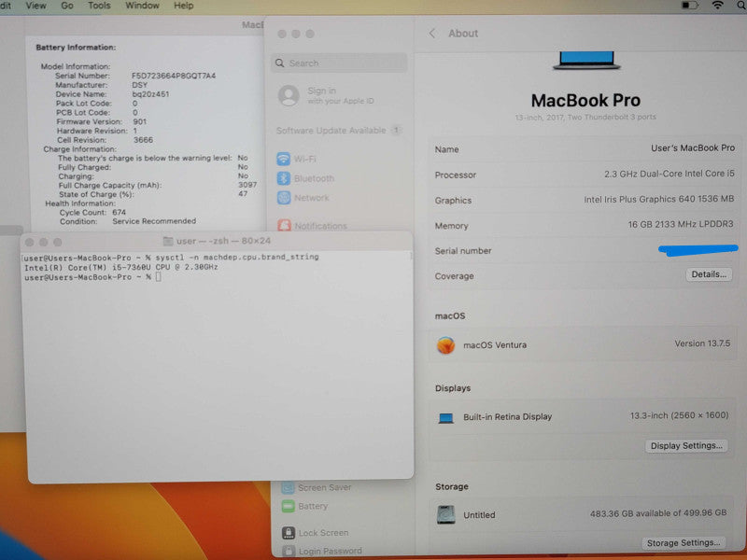Screen dimensions: 747x560
Task: Click Version 13.7.5 text
Action: tap(702, 343)
